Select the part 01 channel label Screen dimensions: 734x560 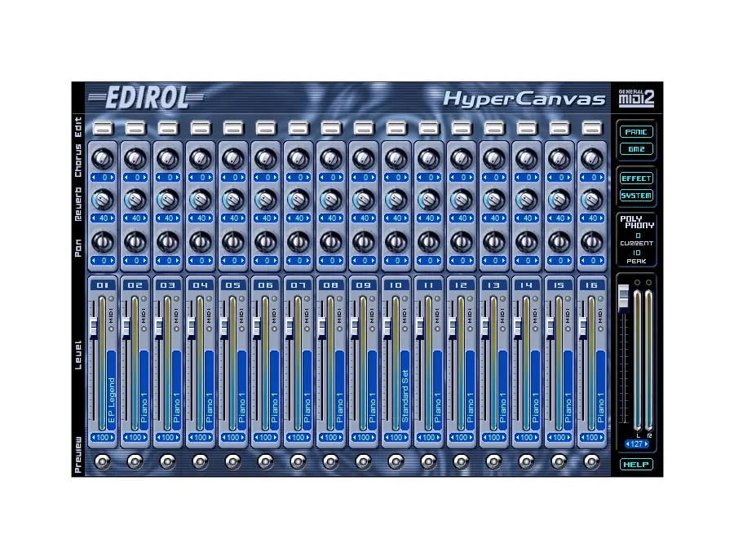coord(103,285)
